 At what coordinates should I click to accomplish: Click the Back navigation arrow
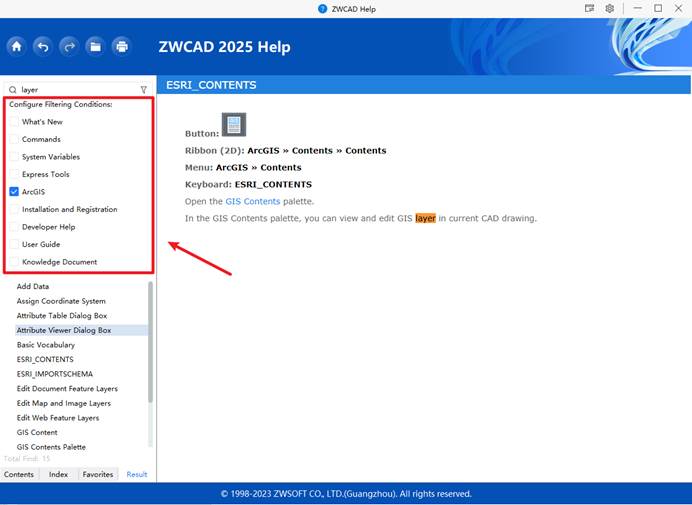pyautogui.click(x=42, y=46)
